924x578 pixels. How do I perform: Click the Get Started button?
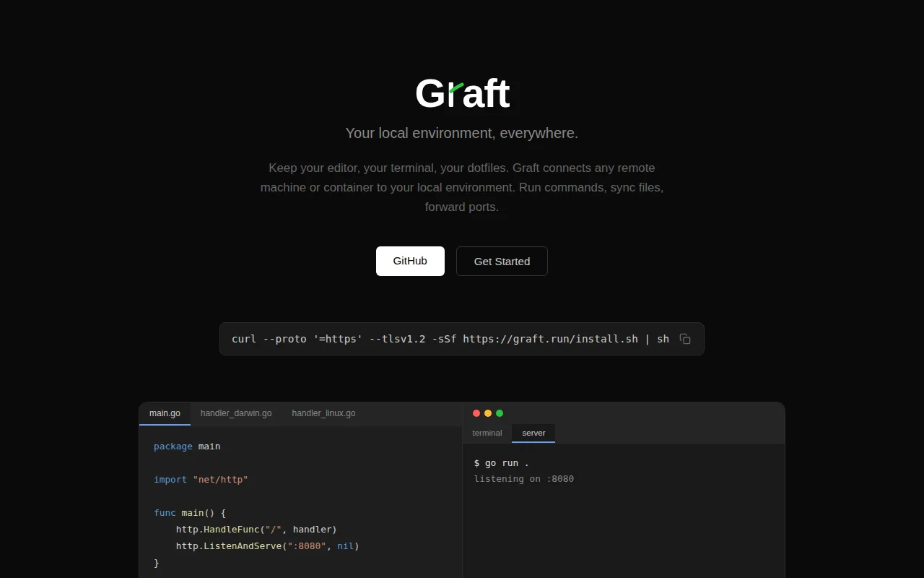pos(502,261)
